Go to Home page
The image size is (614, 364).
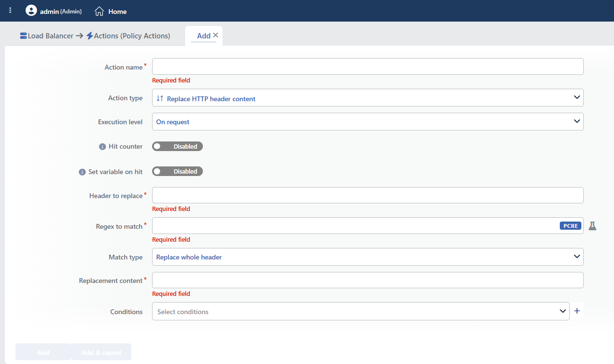111,11
